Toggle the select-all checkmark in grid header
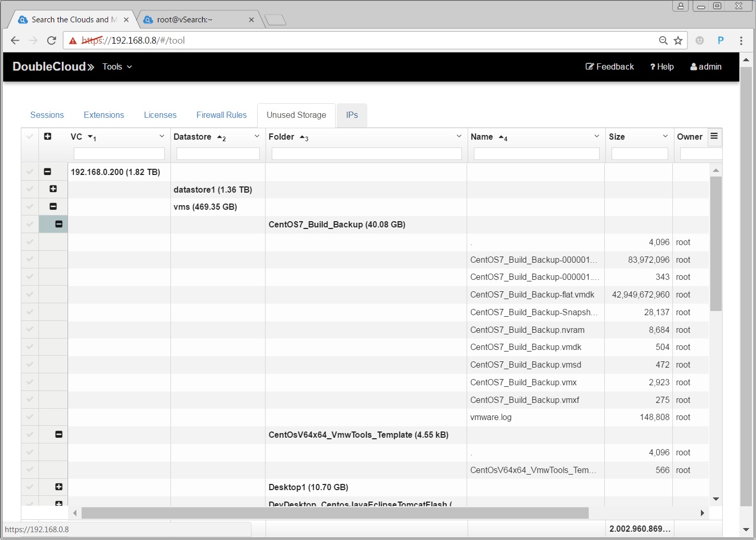The image size is (756, 540). coord(30,137)
